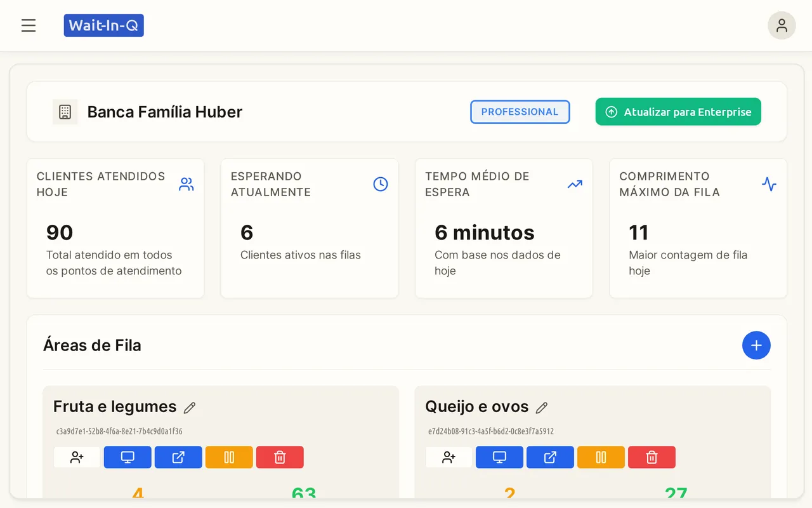Image resolution: width=812 pixels, height=508 pixels.
Task: Click the Wait-In-Q logo
Action: coord(104,25)
